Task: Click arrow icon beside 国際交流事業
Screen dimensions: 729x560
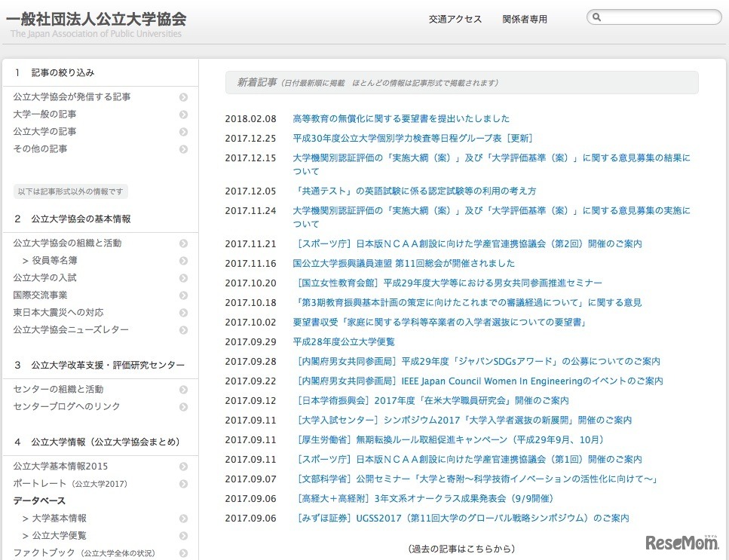Action: [184, 295]
